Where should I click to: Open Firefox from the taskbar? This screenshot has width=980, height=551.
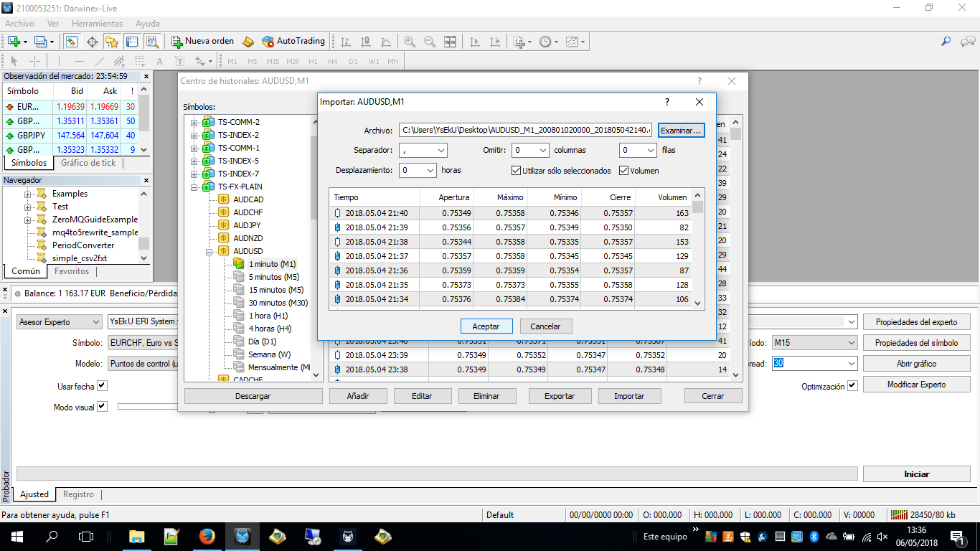pyautogui.click(x=207, y=536)
